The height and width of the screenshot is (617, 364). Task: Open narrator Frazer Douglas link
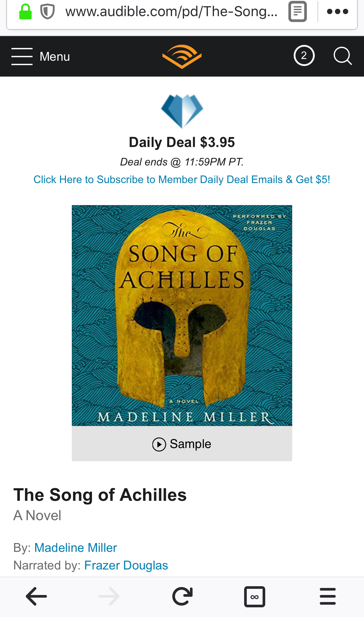[126, 565]
